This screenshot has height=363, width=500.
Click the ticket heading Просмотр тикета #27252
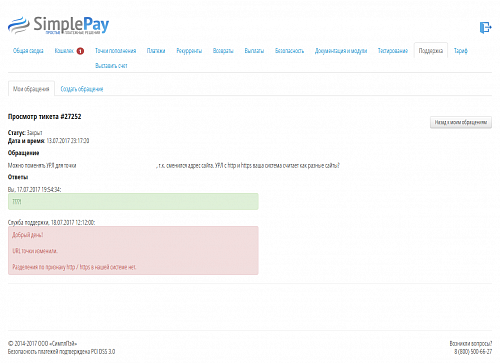(x=44, y=117)
